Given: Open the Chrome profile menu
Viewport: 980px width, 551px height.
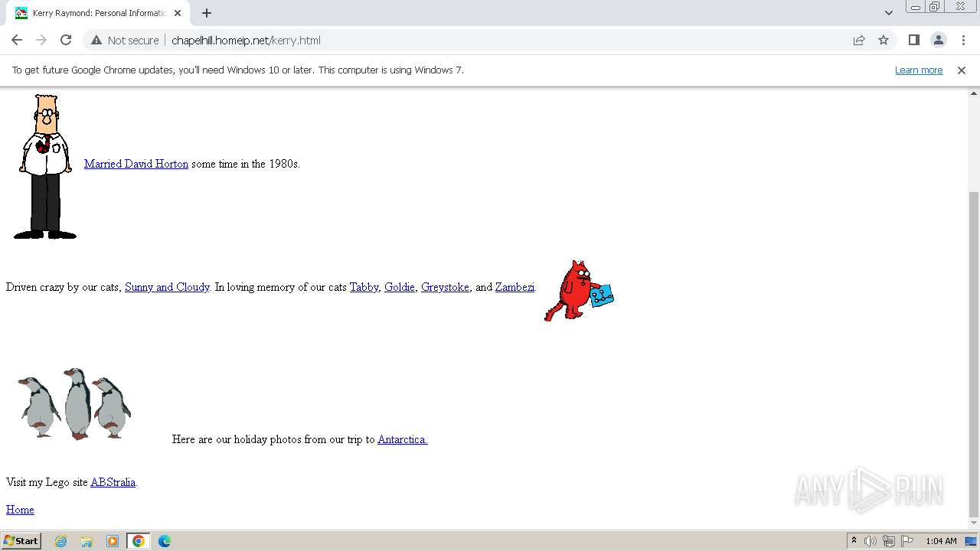Looking at the screenshot, I should coord(939,40).
